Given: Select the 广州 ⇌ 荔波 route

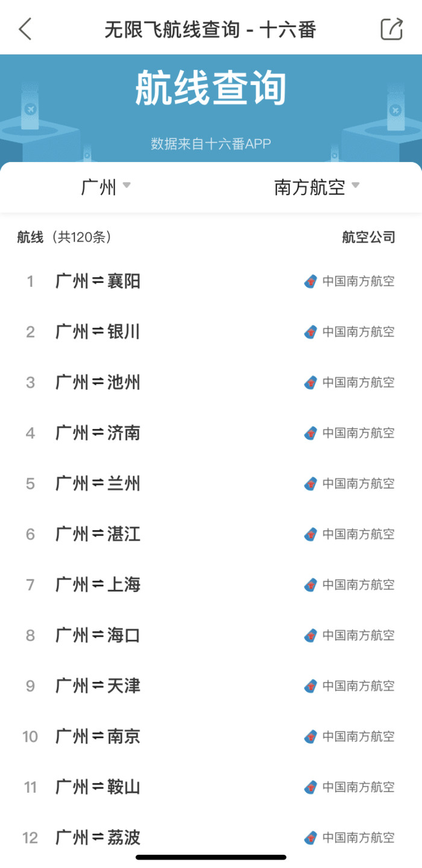Looking at the screenshot, I should click(x=98, y=838).
